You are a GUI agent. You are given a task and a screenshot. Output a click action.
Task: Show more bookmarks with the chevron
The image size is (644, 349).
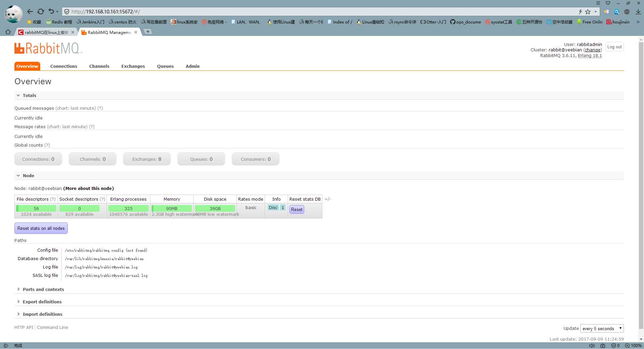tap(638, 22)
